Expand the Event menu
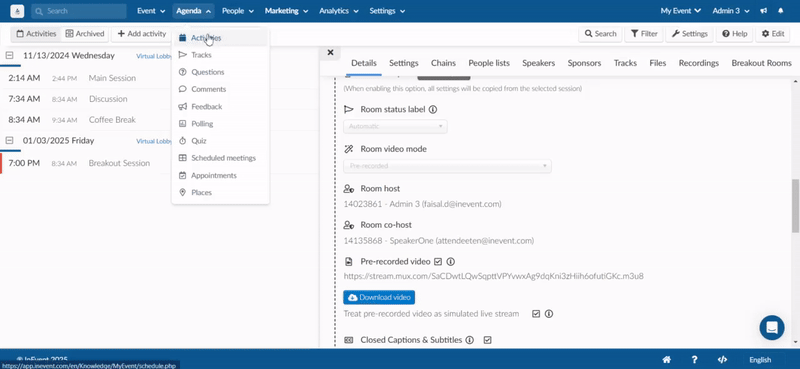This screenshot has width=800, height=369. (x=151, y=11)
